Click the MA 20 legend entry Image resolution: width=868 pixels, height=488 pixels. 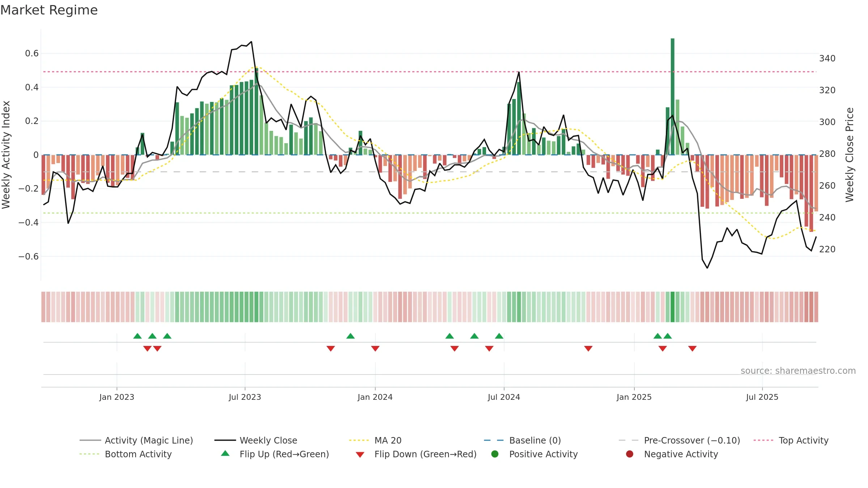[x=375, y=440]
